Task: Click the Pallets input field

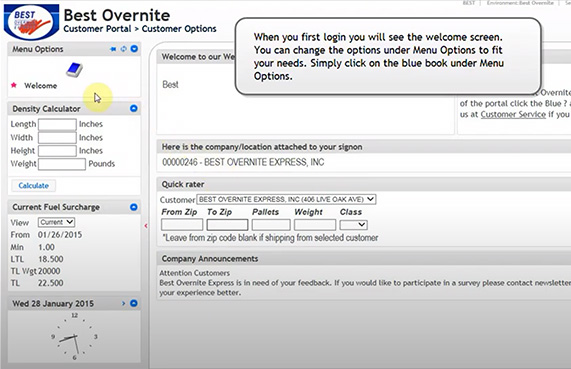Action: click(x=271, y=225)
